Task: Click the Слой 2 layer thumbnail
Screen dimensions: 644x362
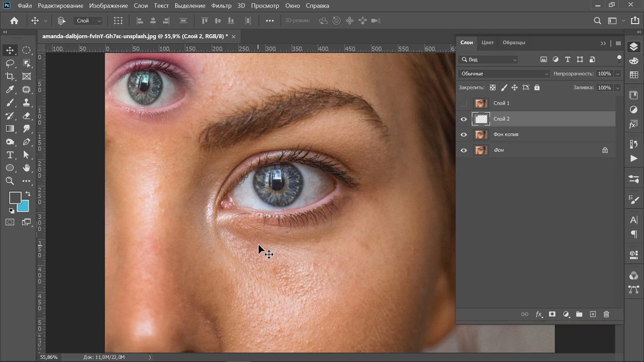Action: 481,119
